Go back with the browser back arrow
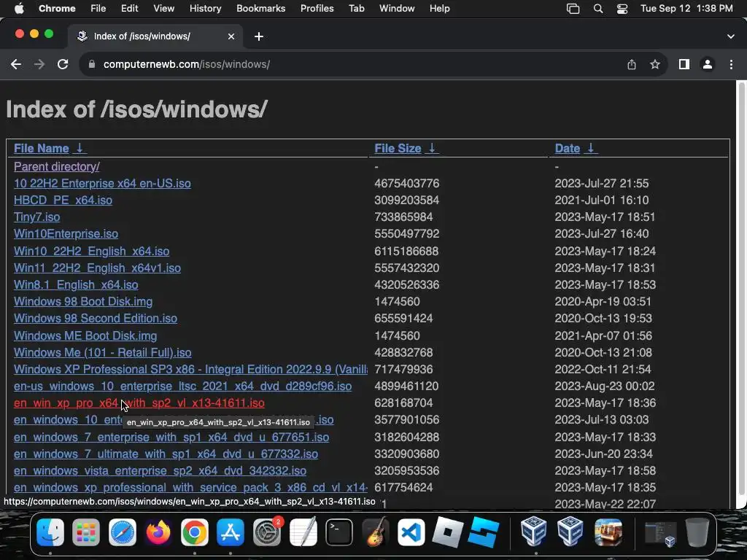 (x=16, y=64)
